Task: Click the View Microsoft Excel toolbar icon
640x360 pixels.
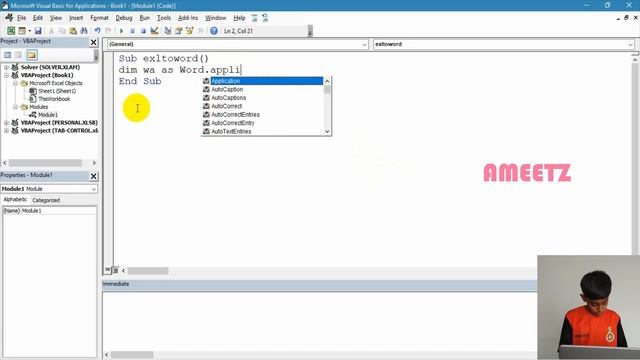Action: [x=11, y=31]
